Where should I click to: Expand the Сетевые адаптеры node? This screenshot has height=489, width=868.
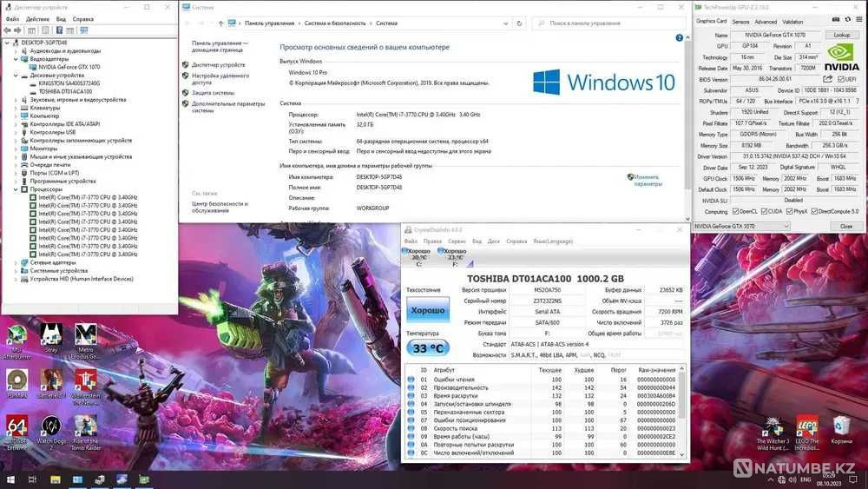pyautogui.click(x=16, y=262)
